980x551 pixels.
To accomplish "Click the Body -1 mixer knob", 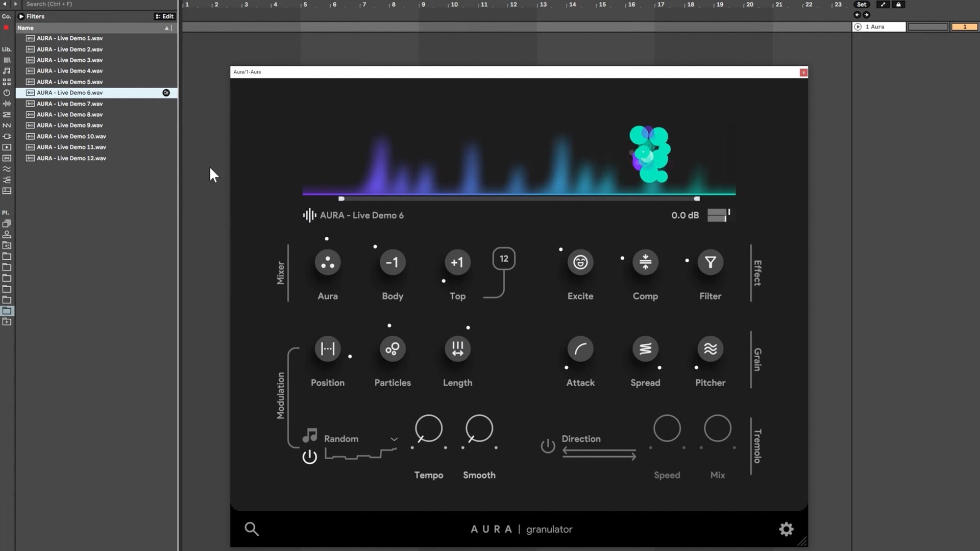I will coord(392,262).
